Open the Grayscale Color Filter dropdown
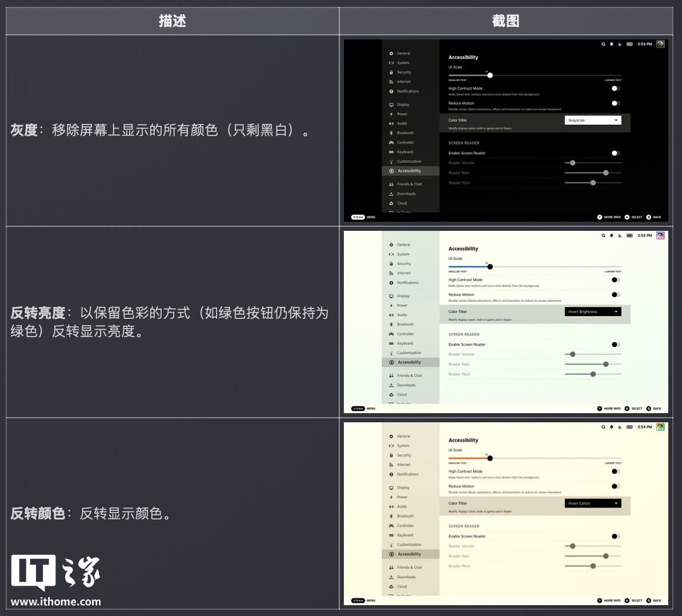 pyautogui.click(x=593, y=120)
